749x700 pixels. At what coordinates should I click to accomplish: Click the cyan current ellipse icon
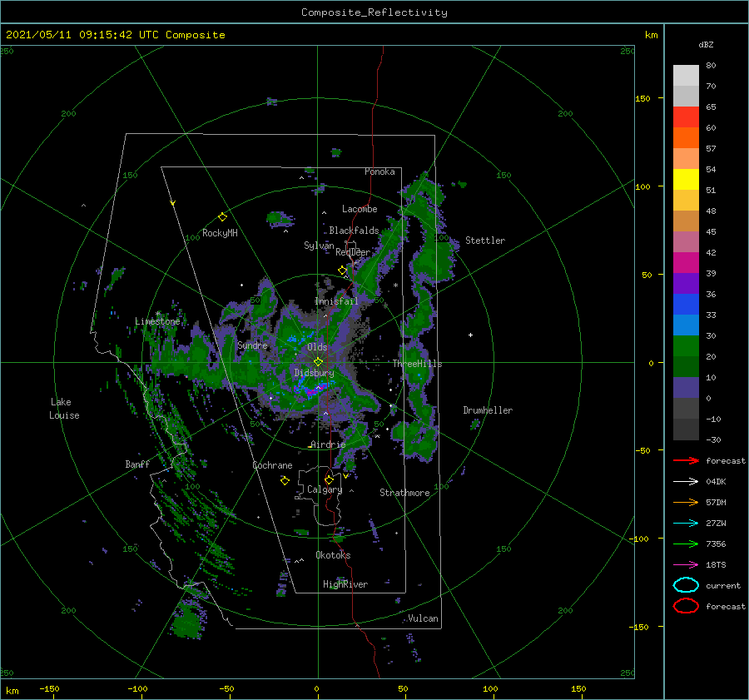[686, 585]
